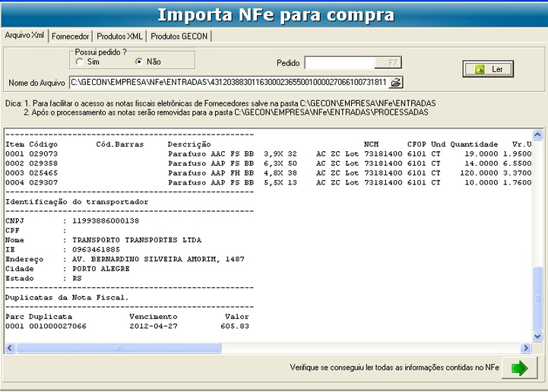Viewport: 548px width, 392px height.
Task: Click the unit price 6.5500
Action: click(x=518, y=163)
